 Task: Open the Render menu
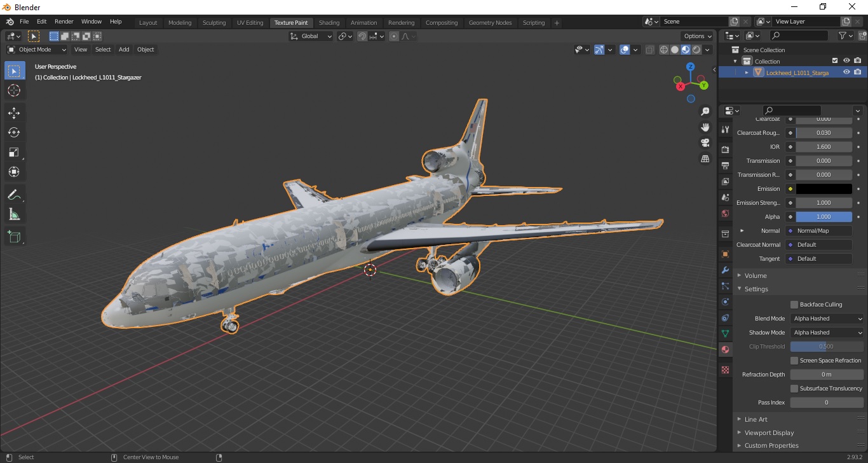pos(64,22)
